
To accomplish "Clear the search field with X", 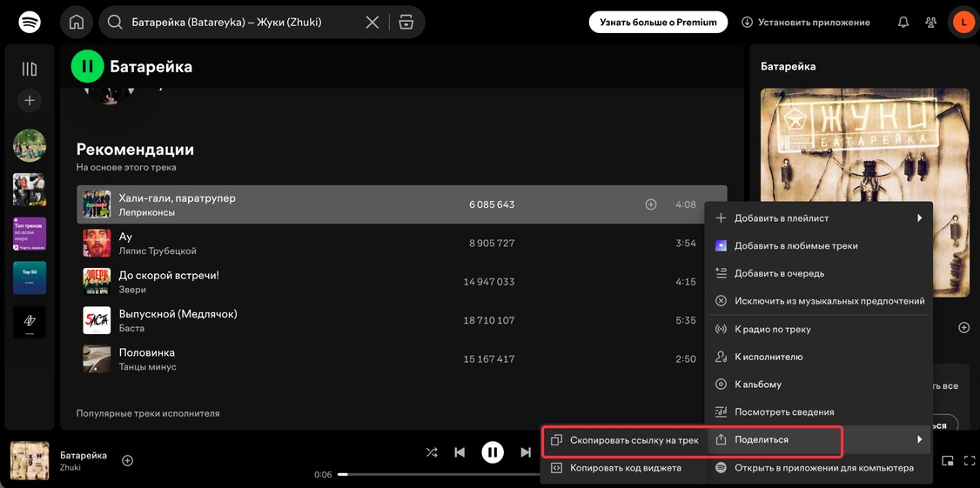I will click(x=372, y=23).
